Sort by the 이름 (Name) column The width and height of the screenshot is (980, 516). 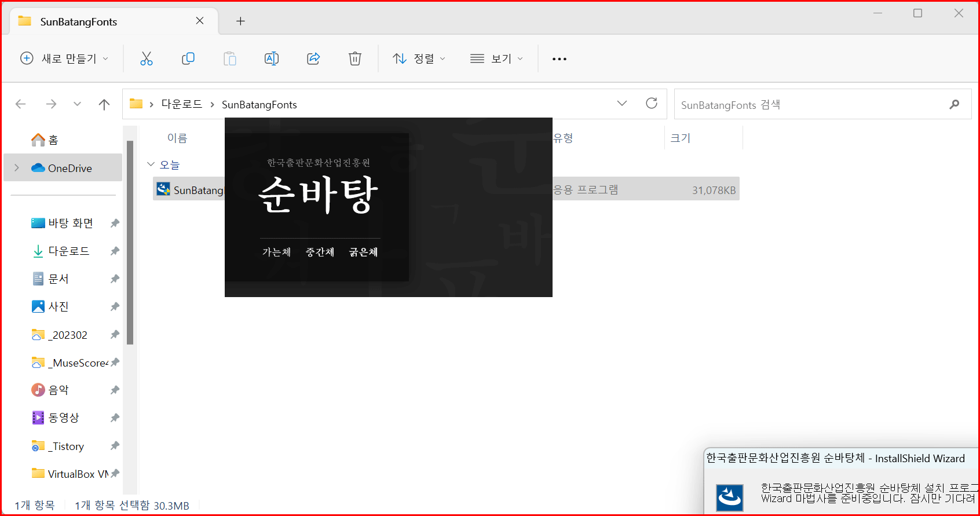click(177, 138)
